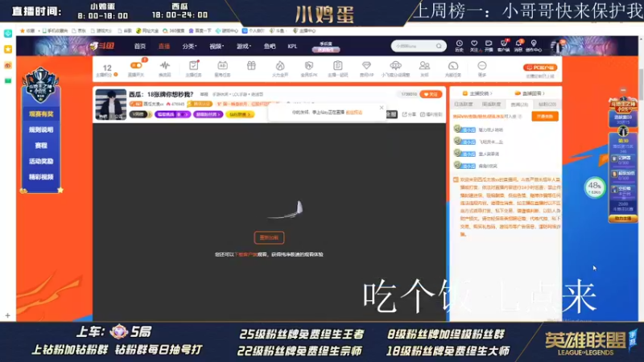Screen dimensions: 644x362
Task: Click the 48% speed indicator circle
Action: (x=594, y=188)
